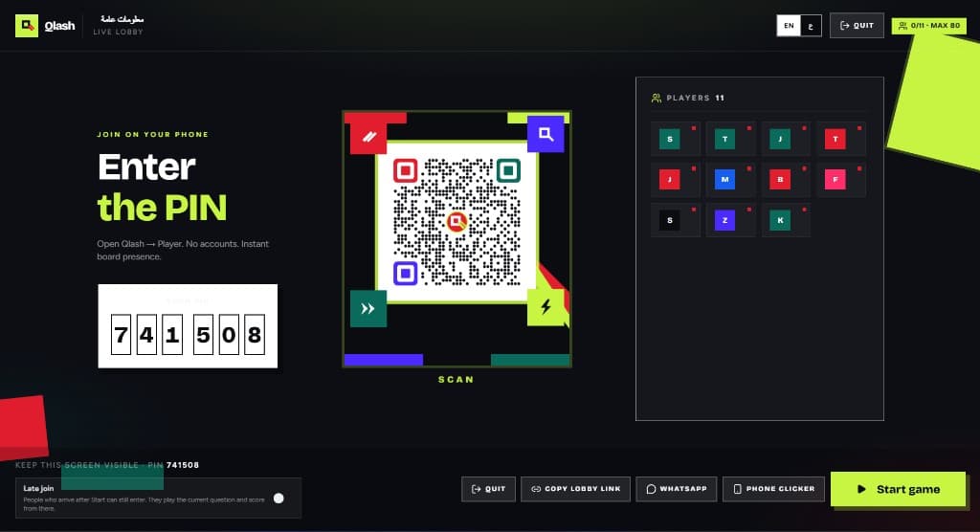Click the LIVE LOBBY header text

[x=118, y=32]
